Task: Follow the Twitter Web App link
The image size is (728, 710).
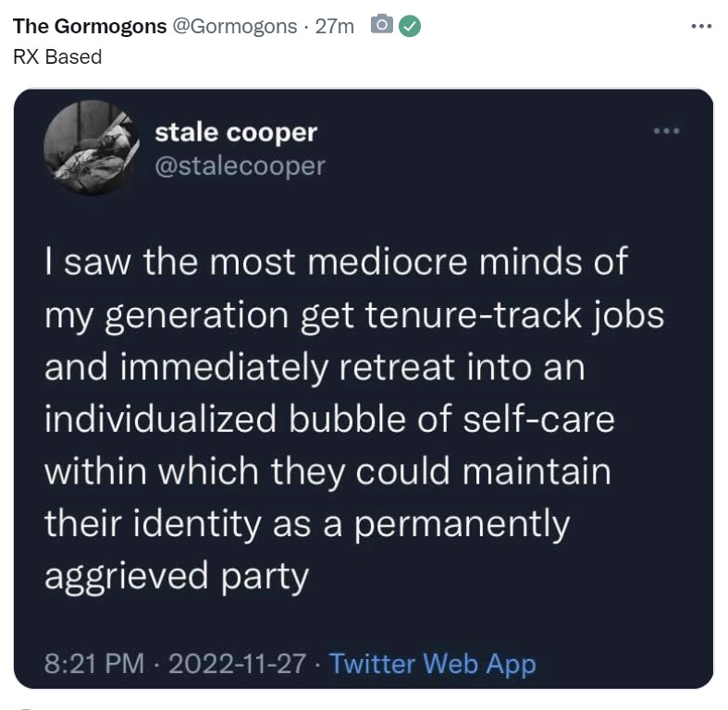Action: [x=433, y=664]
